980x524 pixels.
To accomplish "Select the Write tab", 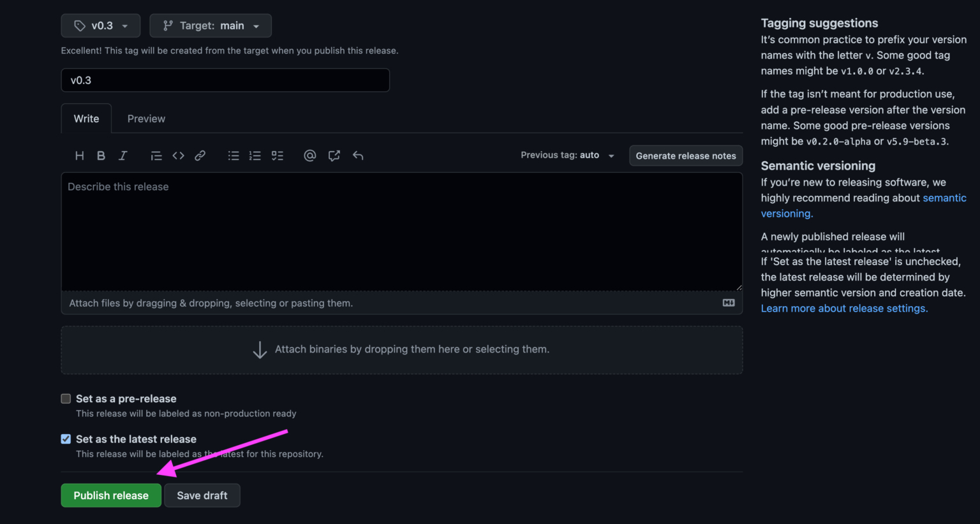I will (x=86, y=119).
